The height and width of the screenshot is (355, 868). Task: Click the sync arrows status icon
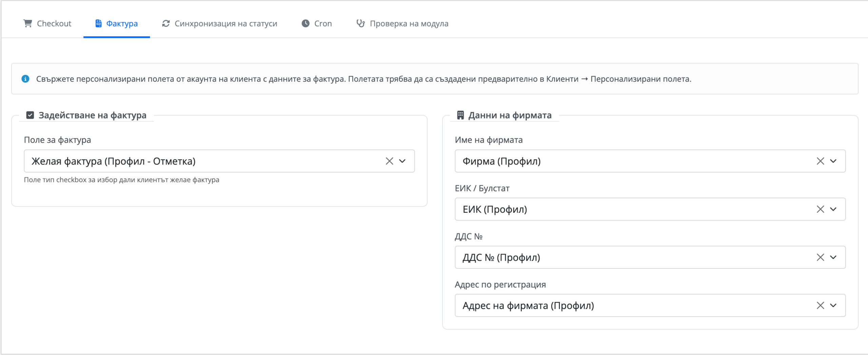coord(166,23)
